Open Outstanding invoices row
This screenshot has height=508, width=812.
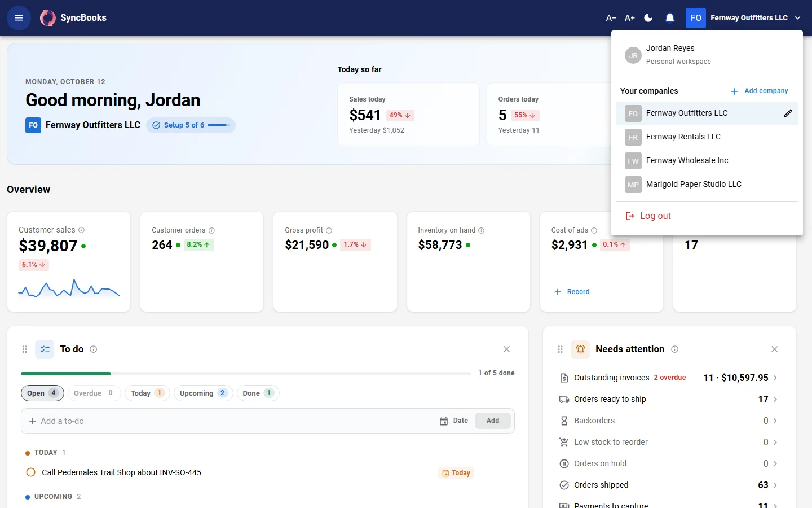pos(669,378)
